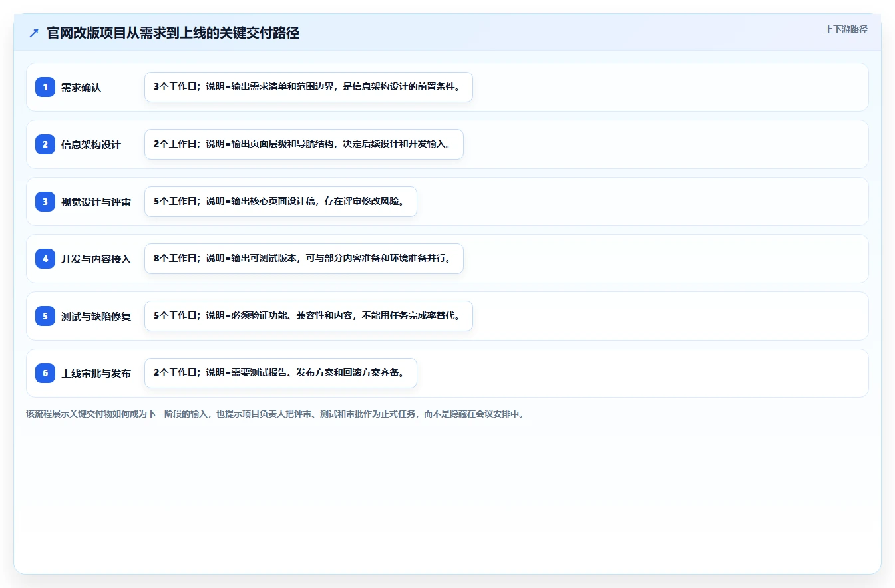
Task: Select the 信息架构设计 step label
Action: [x=91, y=144]
